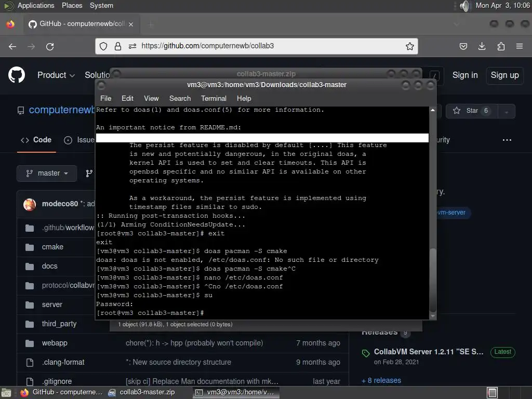Click the padlock site security icon

click(118, 46)
